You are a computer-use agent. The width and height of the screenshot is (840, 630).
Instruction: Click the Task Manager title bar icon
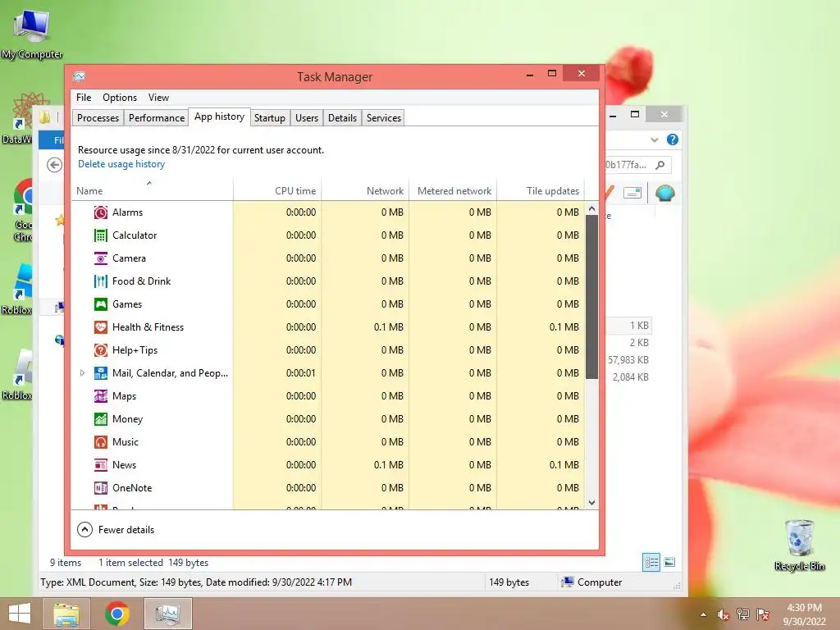coord(80,76)
